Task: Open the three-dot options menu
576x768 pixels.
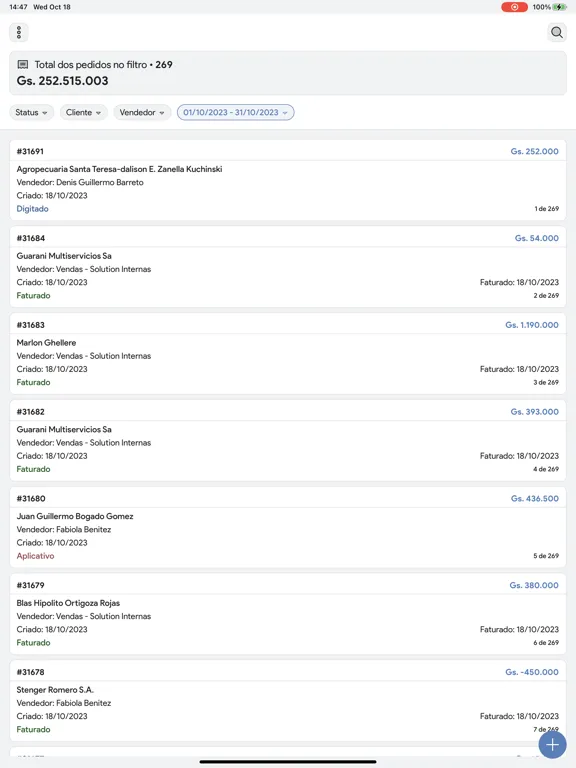Action: 19,32
